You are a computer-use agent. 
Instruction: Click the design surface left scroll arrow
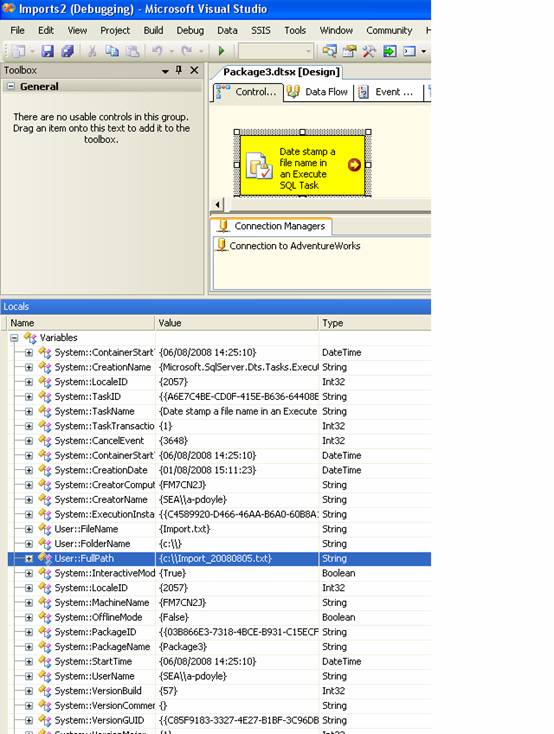pyautogui.click(x=217, y=205)
